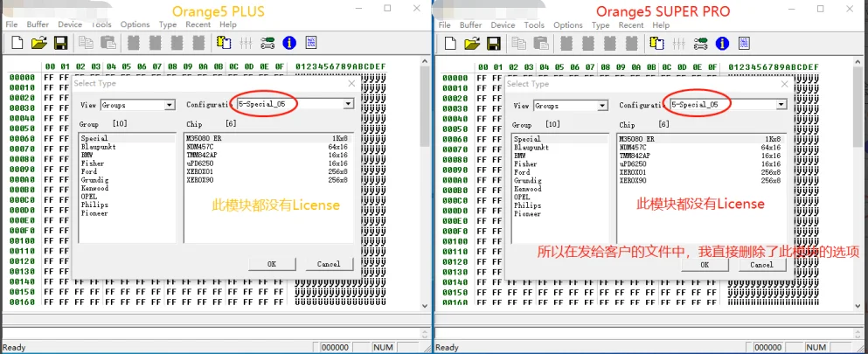
Task: Click blue info icon in Orange5 PLUS toolbar
Action: point(289,43)
